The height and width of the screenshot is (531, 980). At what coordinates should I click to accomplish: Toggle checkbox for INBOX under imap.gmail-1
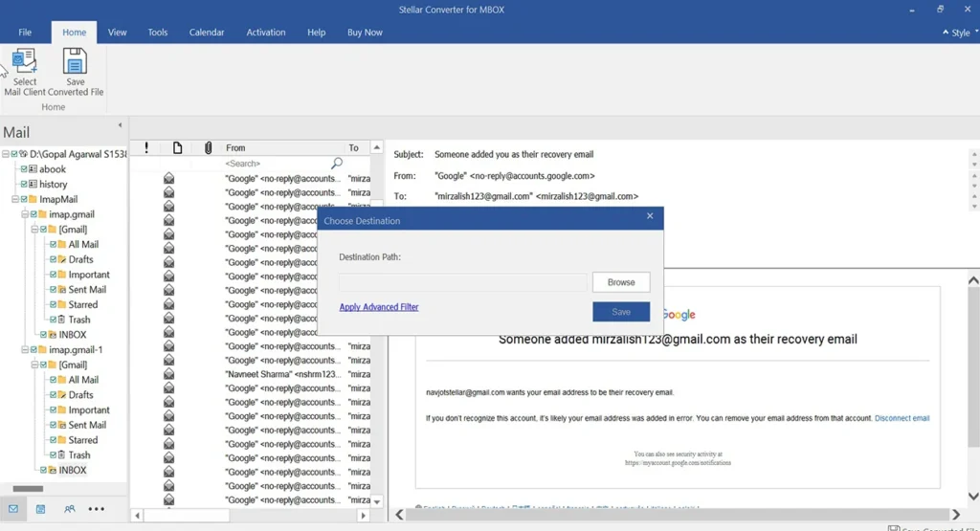(43, 469)
